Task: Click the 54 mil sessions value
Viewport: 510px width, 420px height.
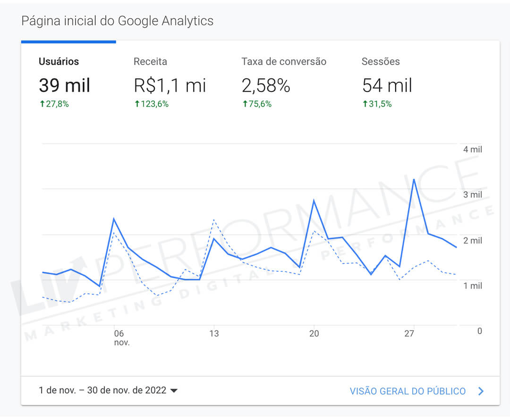Action: (387, 86)
